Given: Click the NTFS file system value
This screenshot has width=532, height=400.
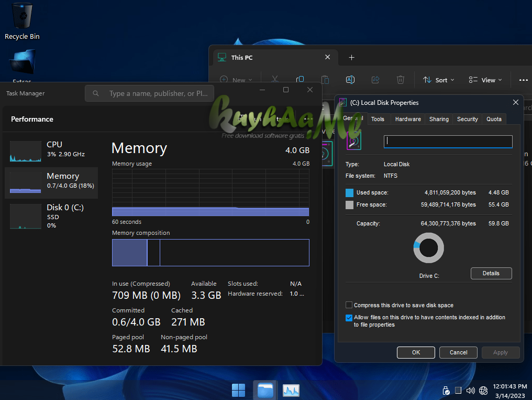Looking at the screenshot, I should (391, 176).
